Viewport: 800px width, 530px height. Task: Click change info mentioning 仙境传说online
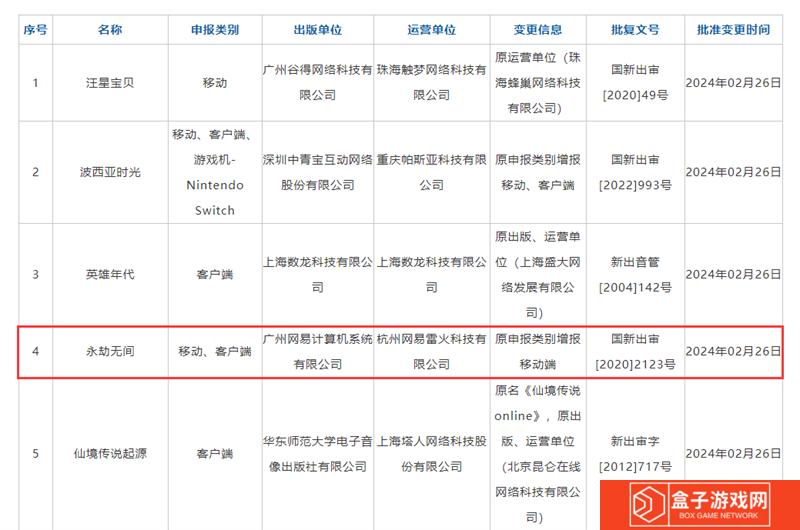tap(538, 453)
